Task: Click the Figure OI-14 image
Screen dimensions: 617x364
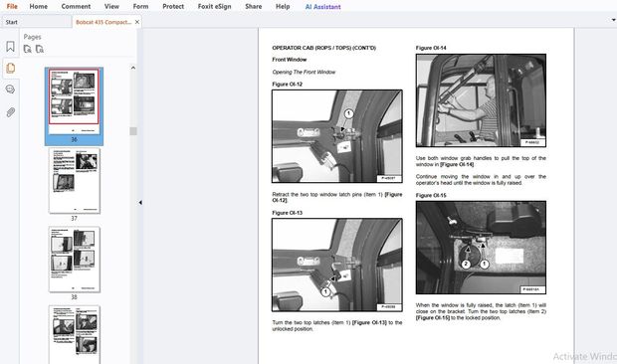Action: tap(481, 100)
